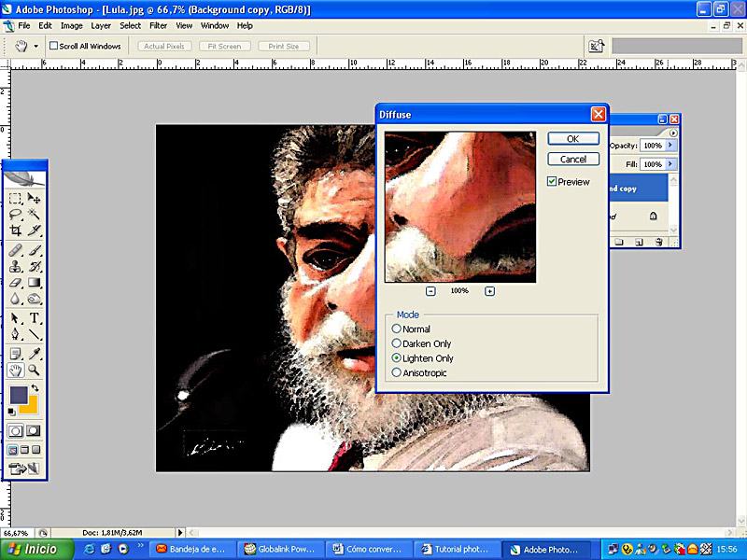Image resolution: width=747 pixels, height=560 pixels.
Task: Click the yellow background color swatch
Action: [28, 404]
